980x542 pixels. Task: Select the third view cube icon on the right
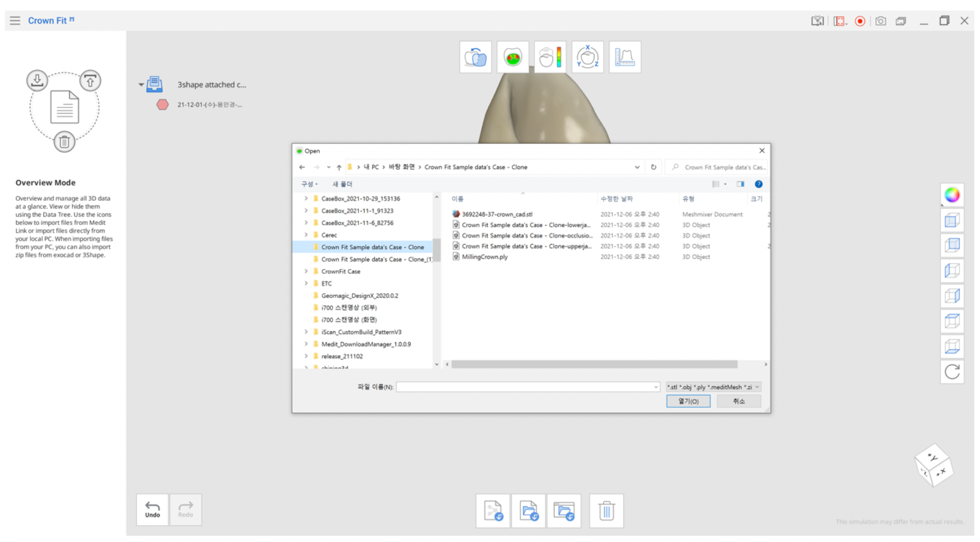(952, 270)
